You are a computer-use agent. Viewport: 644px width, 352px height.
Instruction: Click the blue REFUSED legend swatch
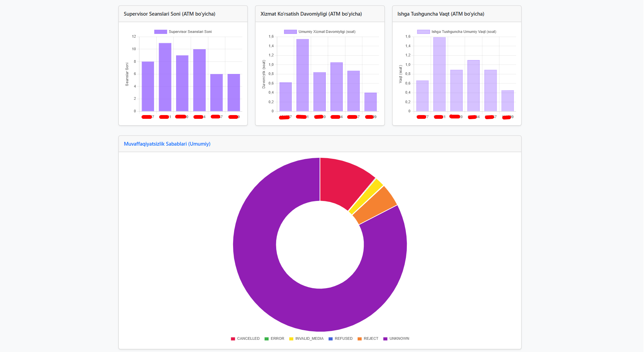(x=330, y=339)
